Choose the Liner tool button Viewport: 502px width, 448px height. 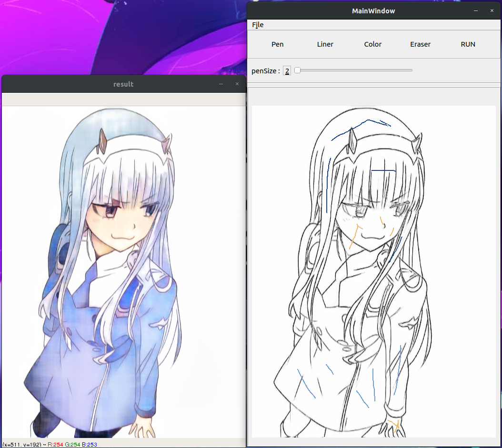(x=325, y=44)
